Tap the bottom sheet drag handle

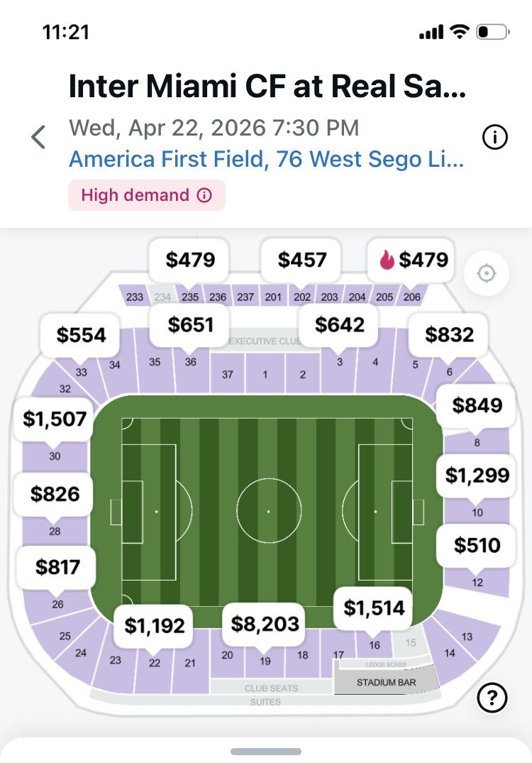click(266, 751)
